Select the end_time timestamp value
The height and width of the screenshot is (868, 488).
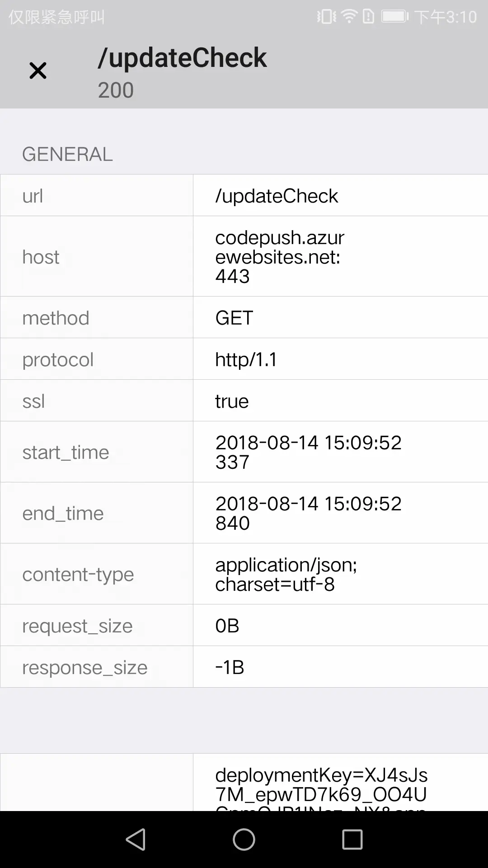point(308,513)
